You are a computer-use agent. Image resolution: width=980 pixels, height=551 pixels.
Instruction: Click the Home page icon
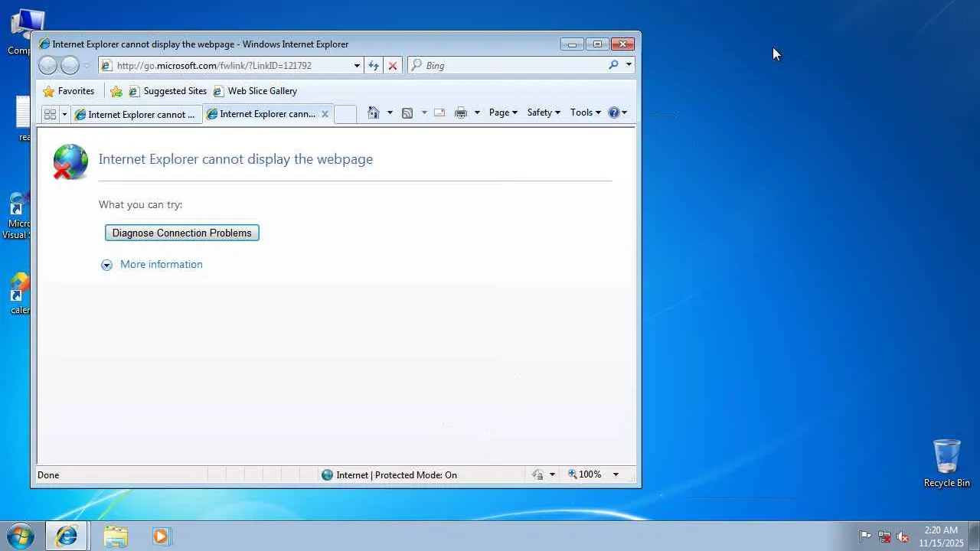374,112
